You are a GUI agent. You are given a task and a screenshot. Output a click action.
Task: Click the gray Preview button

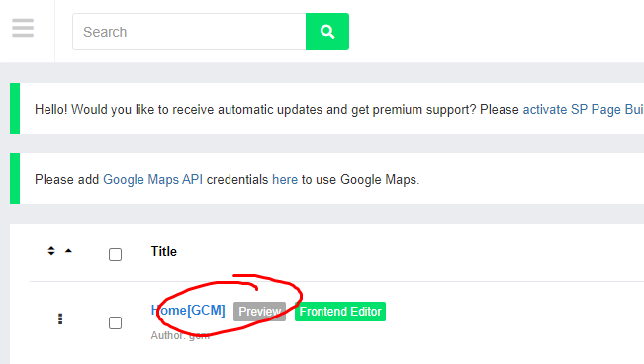pyautogui.click(x=259, y=312)
